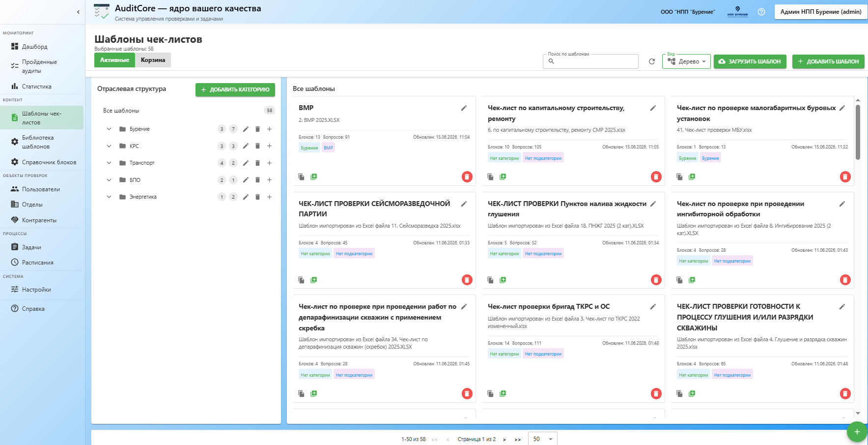Edit the Транспорт category name
Screen dimensions: 868x445
pyautogui.click(x=246, y=163)
